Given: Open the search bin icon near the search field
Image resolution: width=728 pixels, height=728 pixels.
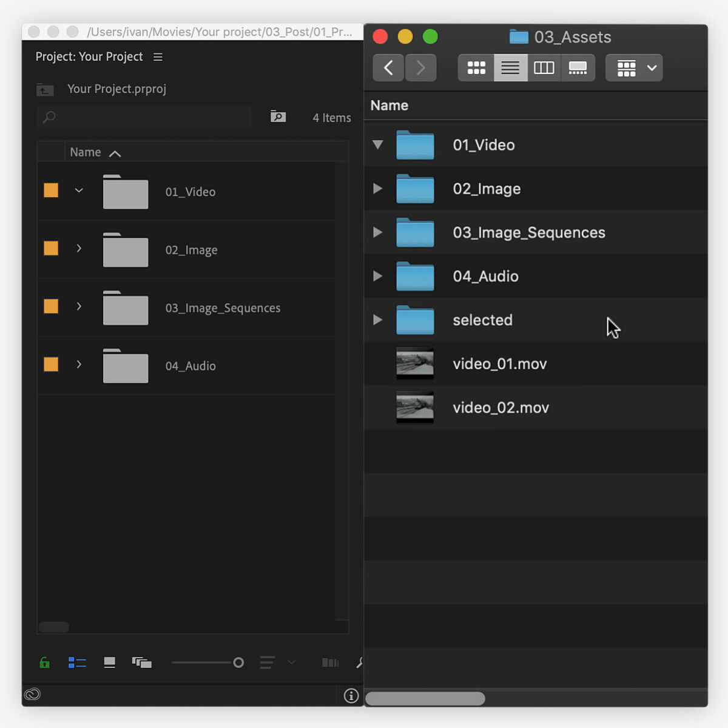Looking at the screenshot, I should click(278, 116).
